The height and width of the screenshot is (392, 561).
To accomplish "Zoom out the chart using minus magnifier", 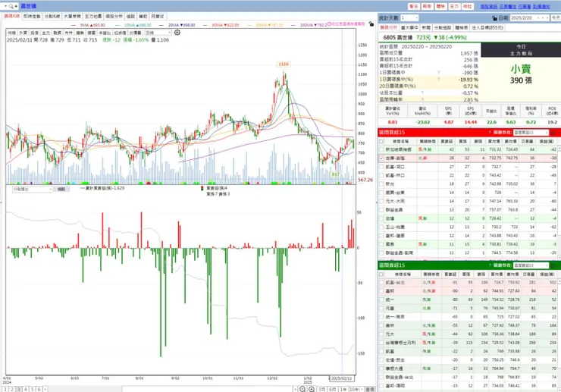I will coord(302,389).
